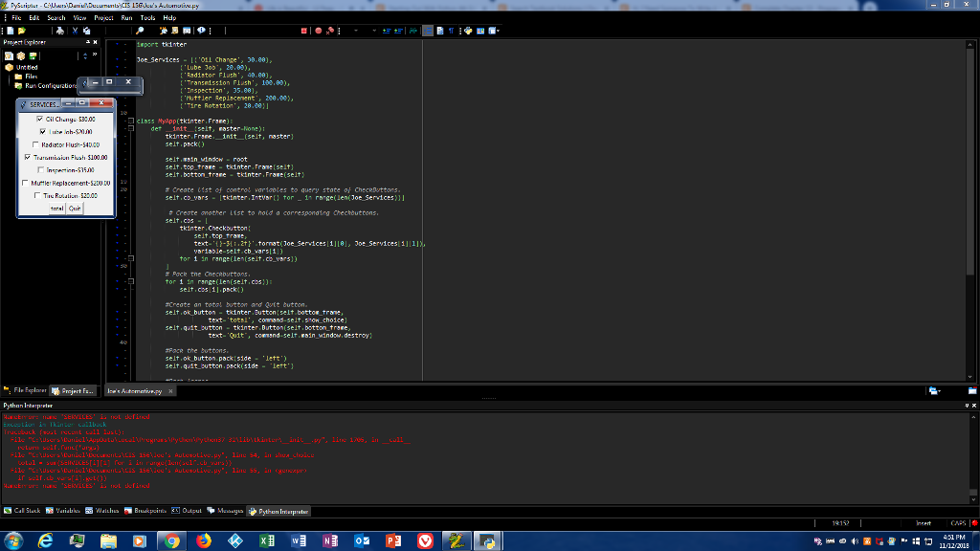Enable the Tire Rotation-$20.00 checkbox

click(38, 195)
